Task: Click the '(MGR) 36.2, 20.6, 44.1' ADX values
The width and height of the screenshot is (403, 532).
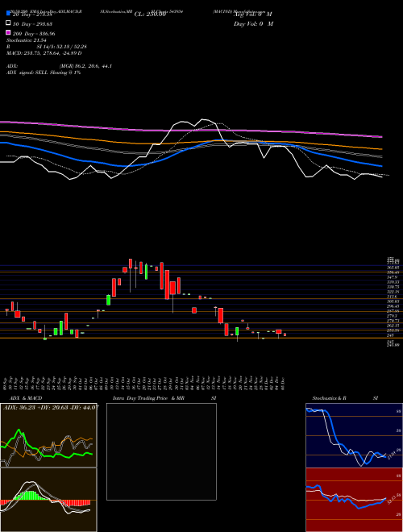Action: click(x=85, y=66)
